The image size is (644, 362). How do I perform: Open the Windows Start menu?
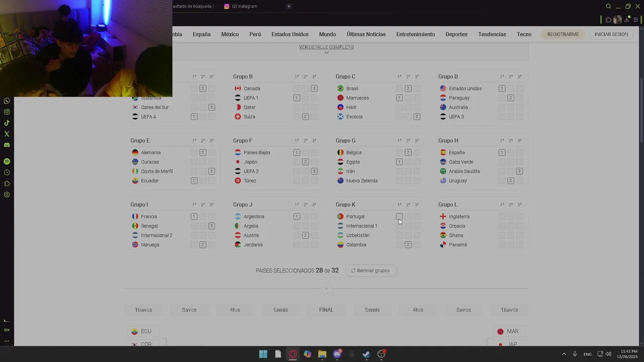[263, 354]
